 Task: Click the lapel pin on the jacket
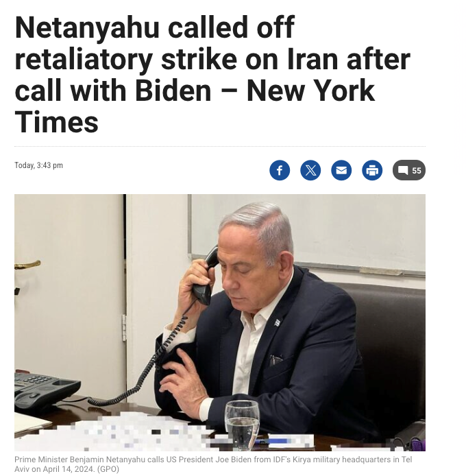[277, 322]
